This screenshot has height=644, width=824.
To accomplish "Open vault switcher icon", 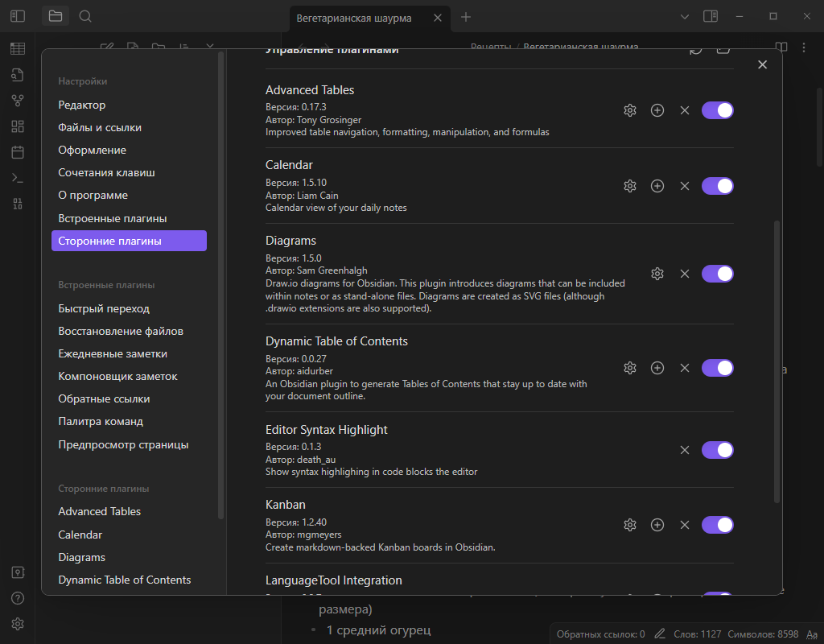I will tap(18, 572).
